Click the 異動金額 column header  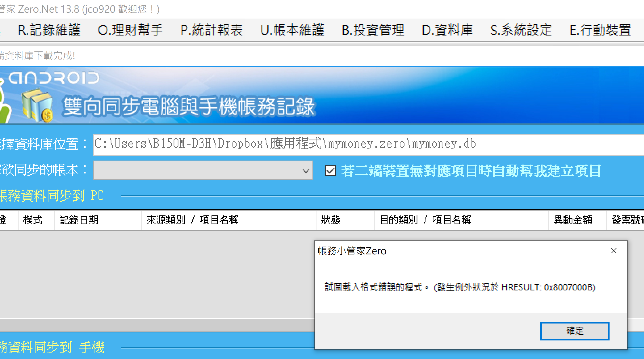point(578,220)
